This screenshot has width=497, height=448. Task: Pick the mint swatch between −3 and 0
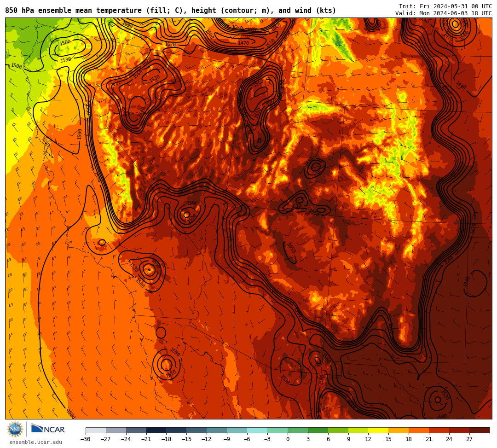coord(277,430)
